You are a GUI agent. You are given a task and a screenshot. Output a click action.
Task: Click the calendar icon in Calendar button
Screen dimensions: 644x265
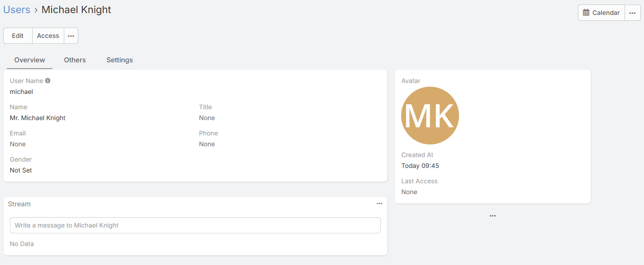pyautogui.click(x=586, y=13)
